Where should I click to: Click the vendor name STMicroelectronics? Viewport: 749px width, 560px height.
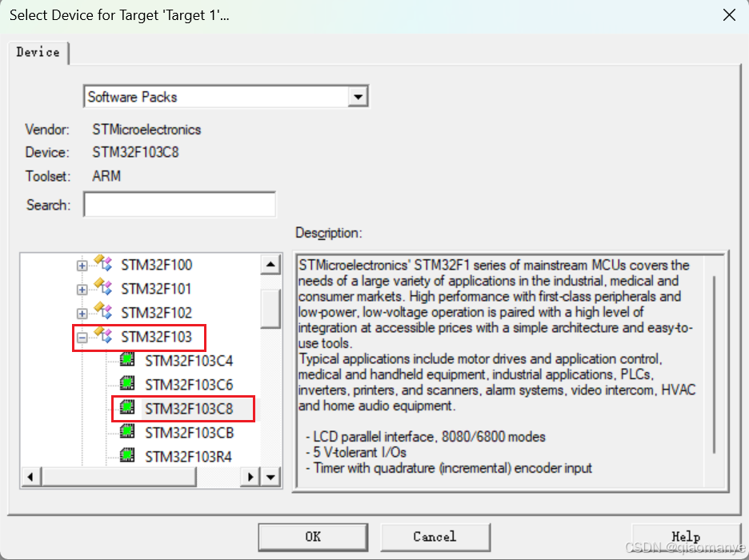[146, 130]
